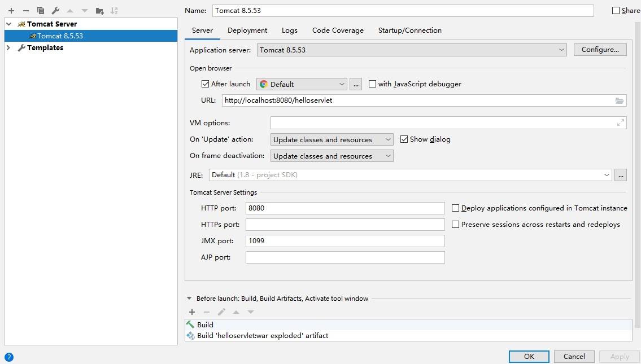The width and height of the screenshot is (641, 364).
Task: Uncheck the After launch checkbox
Action: coord(205,84)
